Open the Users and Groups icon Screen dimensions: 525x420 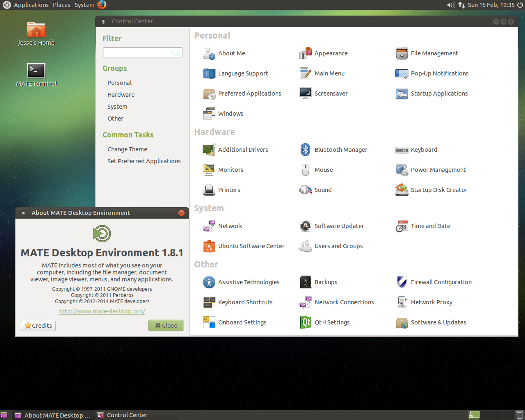306,246
